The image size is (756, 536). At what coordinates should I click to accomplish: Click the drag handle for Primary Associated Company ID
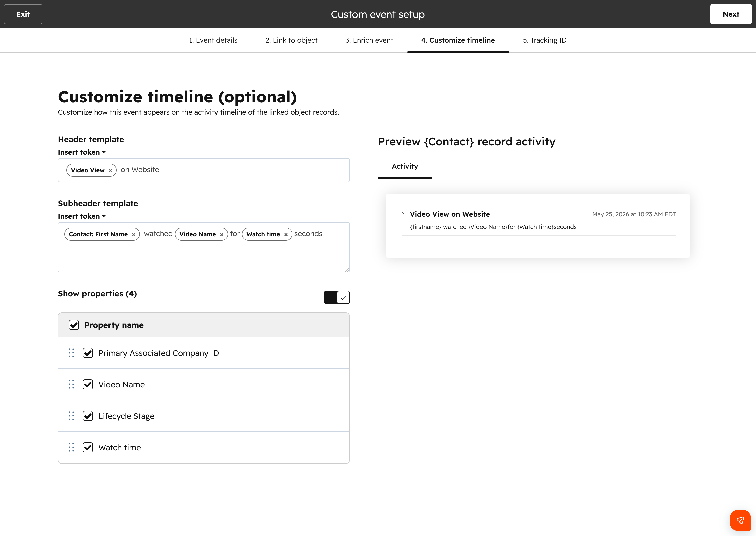point(71,353)
